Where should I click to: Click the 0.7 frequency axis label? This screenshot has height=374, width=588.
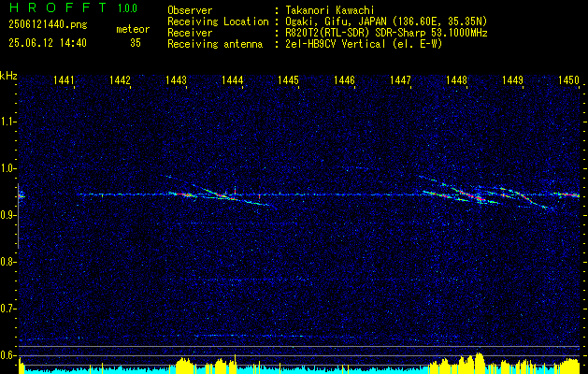point(7,309)
